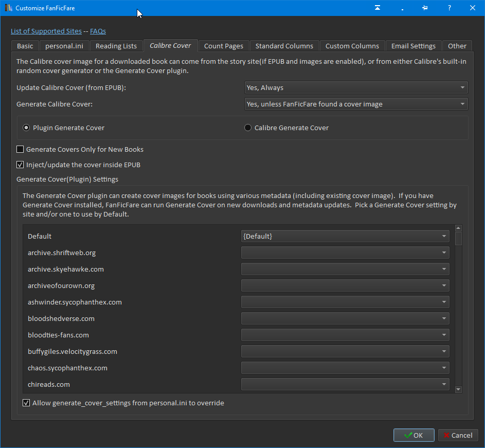Image resolution: width=485 pixels, height=448 pixels.
Task: Open dropdown for bloodshedverse.com
Action: coord(345,318)
